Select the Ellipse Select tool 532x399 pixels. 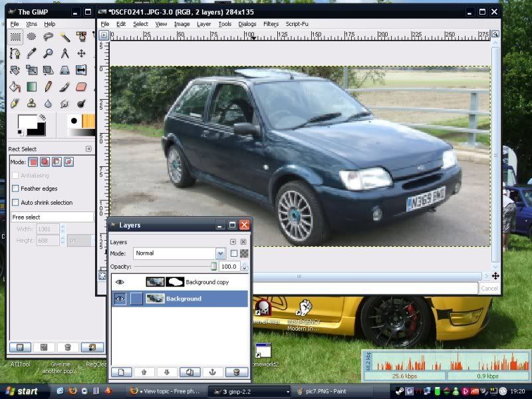tap(31, 37)
